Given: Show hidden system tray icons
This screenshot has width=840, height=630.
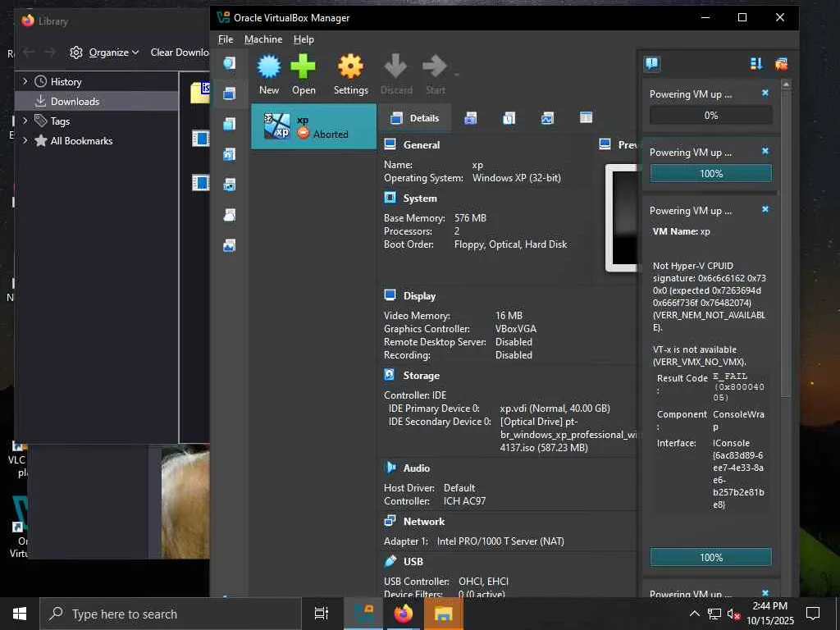Looking at the screenshot, I should (x=694, y=614).
